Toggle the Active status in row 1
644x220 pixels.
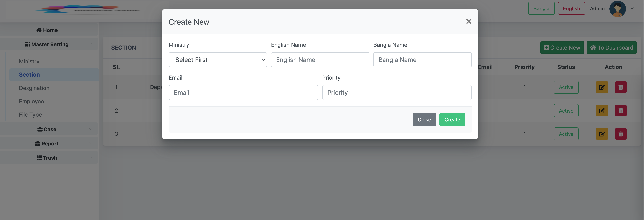[566, 87]
